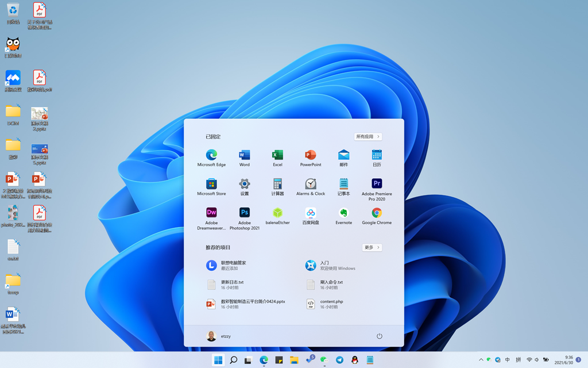The width and height of the screenshot is (588, 368).
Task: Open 入门 welcome to Windows item
Action: 330,266
